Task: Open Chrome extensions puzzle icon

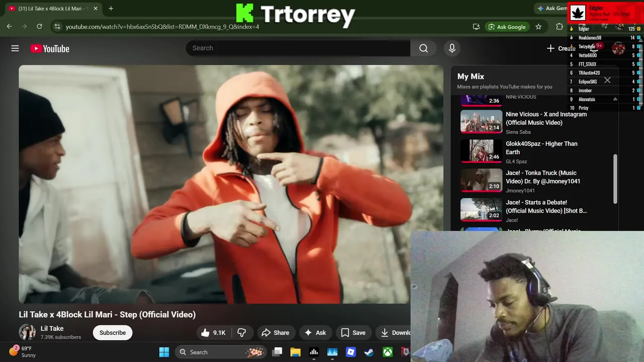Action: [x=559, y=27]
